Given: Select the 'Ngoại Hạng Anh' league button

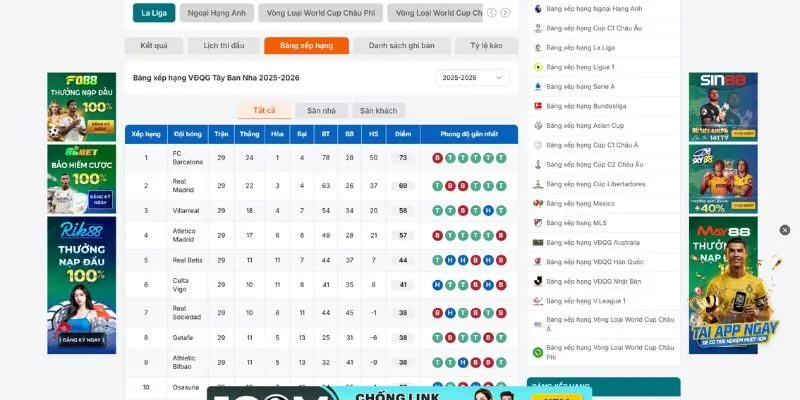Looking at the screenshot, I should click(x=217, y=13).
